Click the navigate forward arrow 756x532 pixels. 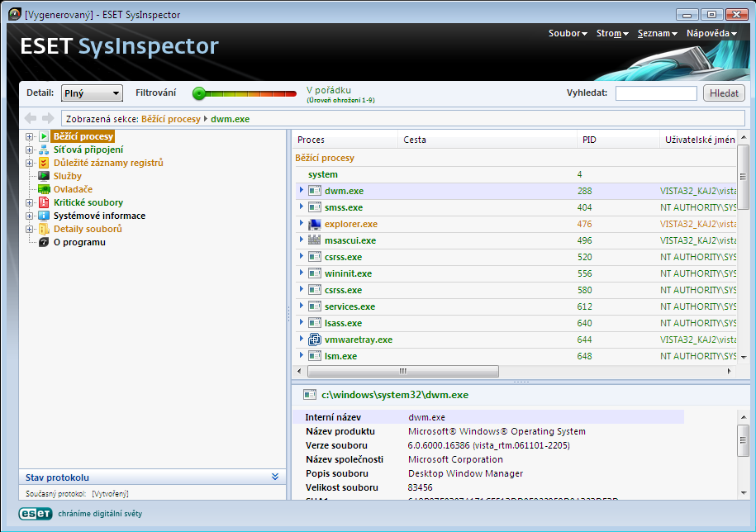coord(48,118)
